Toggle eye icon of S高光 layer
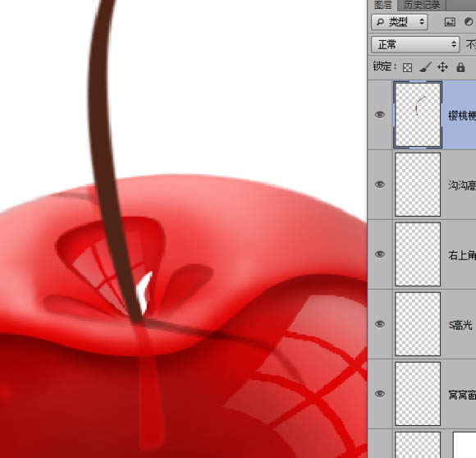476x458 pixels. coord(380,324)
